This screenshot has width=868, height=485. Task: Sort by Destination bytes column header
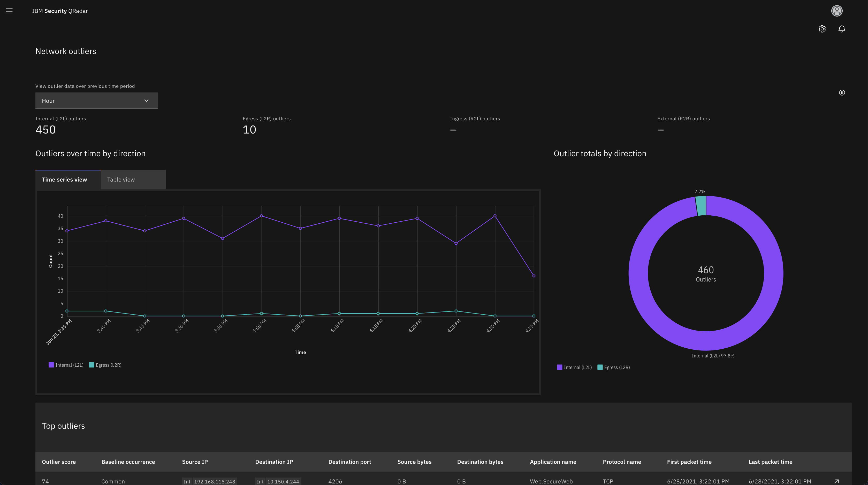[x=480, y=462]
